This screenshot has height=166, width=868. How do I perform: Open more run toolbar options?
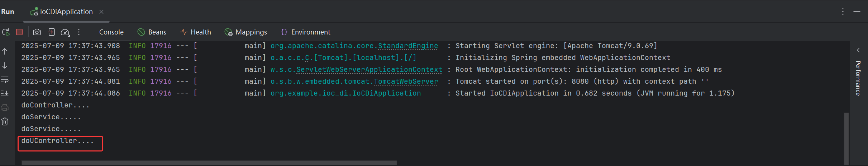click(79, 32)
